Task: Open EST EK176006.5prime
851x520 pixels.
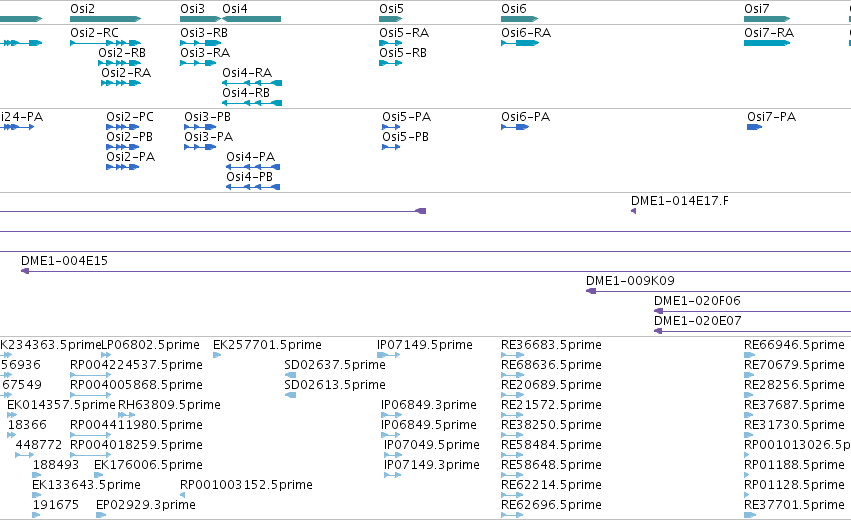Action: point(98,475)
